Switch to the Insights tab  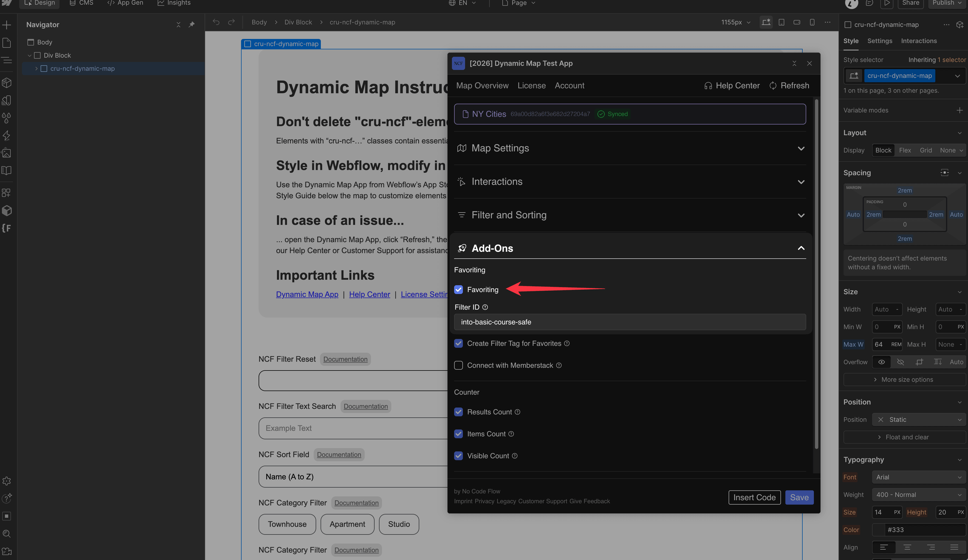(x=174, y=3)
